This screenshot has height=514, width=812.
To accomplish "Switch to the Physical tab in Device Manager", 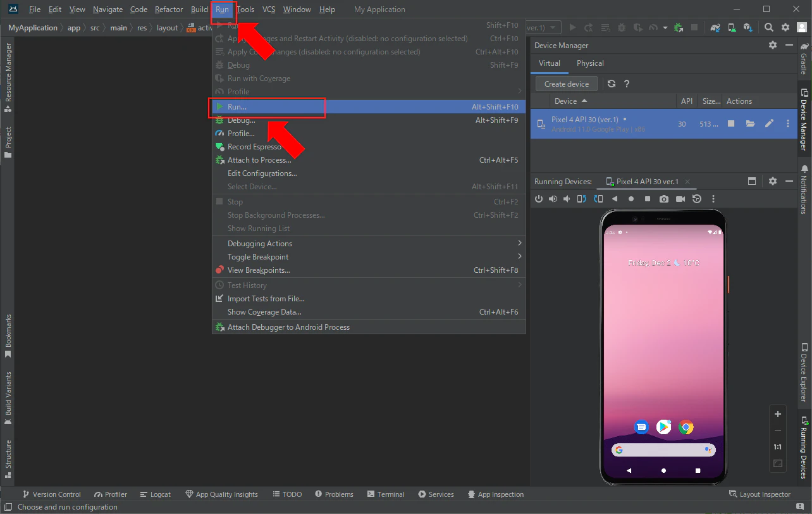I will 590,63.
